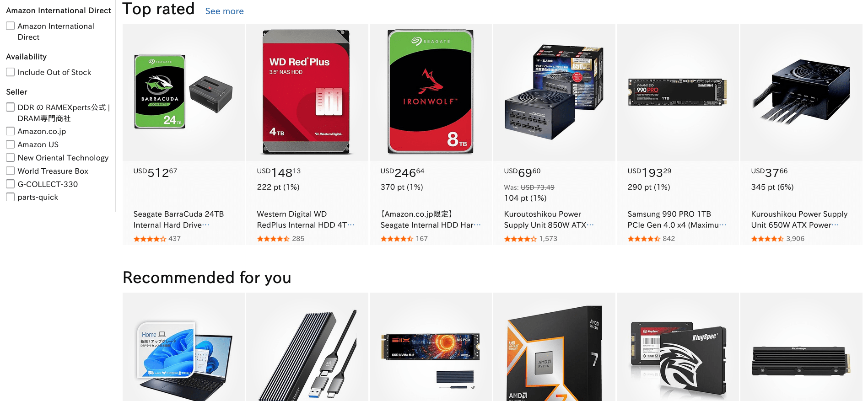
Task: Enable the Amazon International Direct checkbox
Action: [10, 26]
